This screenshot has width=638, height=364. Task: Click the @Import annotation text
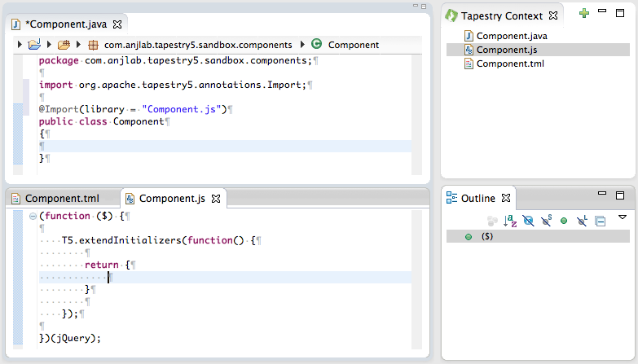click(x=59, y=109)
